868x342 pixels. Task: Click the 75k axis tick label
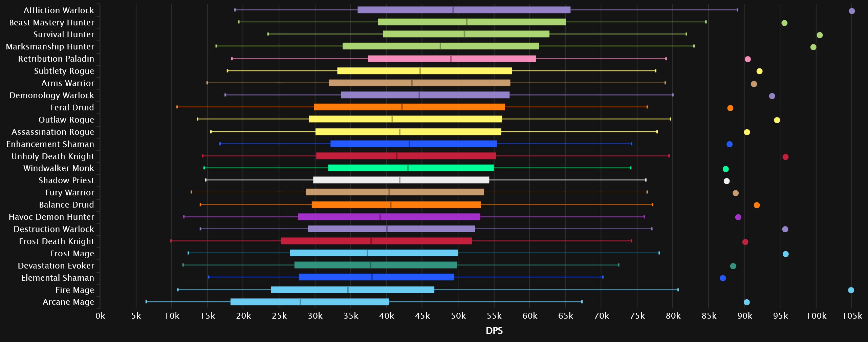click(637, 316)
